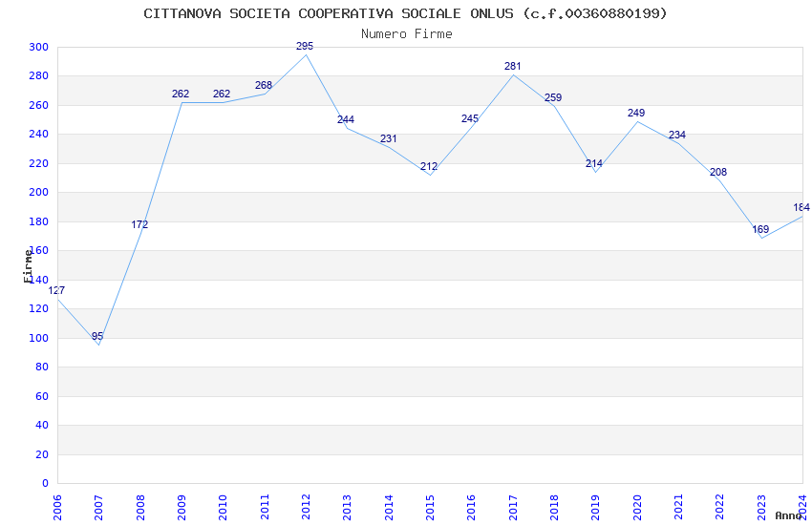Click the y-axis tick label 120
The width and height of the screenshot is (812, 525).
click(39, 308)
